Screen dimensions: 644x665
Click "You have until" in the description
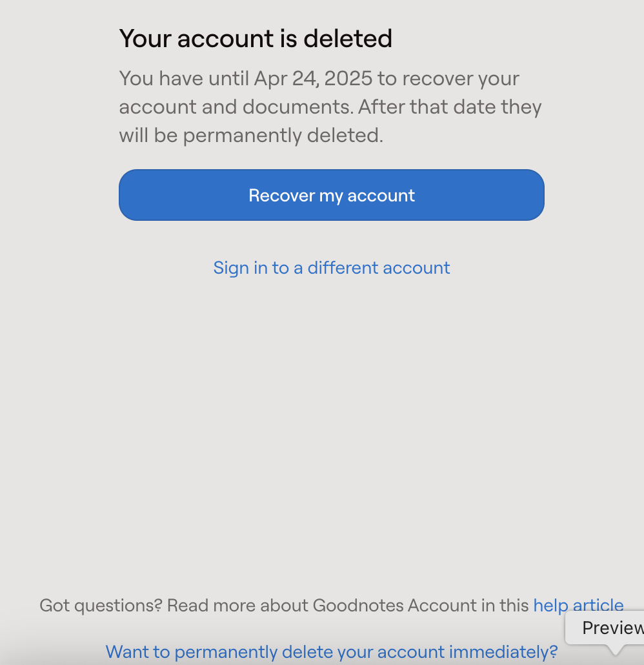coord(183,79)
